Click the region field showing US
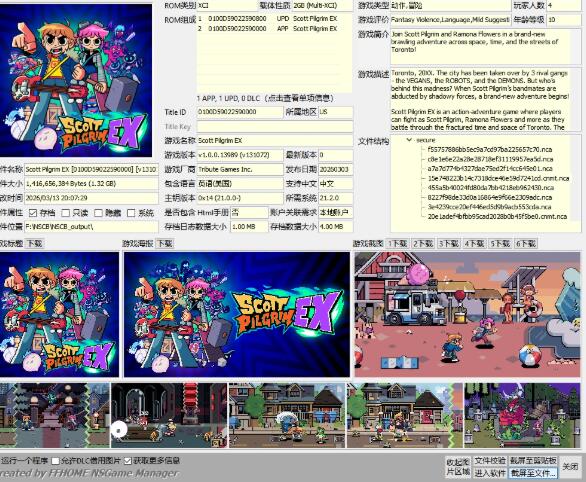 click(x=336, y=112)
